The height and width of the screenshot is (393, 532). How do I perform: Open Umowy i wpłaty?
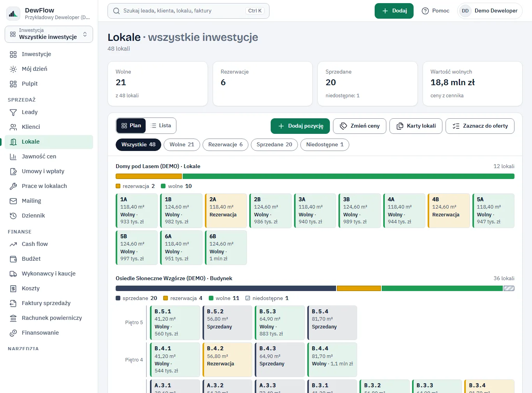(49, 171)
